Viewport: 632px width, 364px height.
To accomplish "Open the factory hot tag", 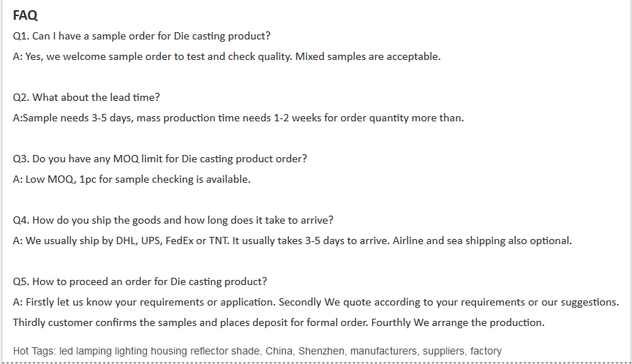I will (x=486, y=351).
